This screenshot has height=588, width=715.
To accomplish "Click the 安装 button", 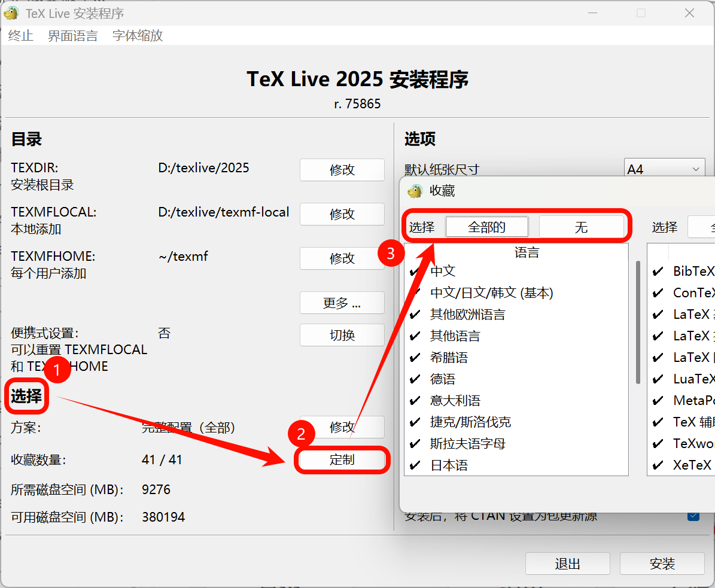I will coord(662,563).
